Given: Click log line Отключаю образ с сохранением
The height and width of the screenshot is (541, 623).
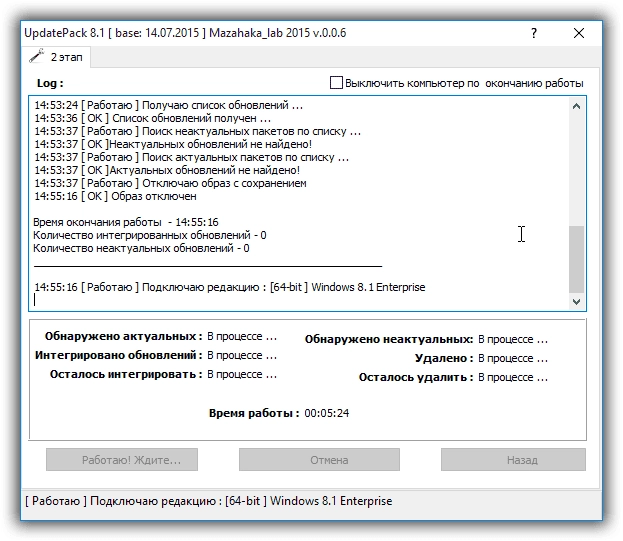Looking at the screenshot, I should point(170,184).
